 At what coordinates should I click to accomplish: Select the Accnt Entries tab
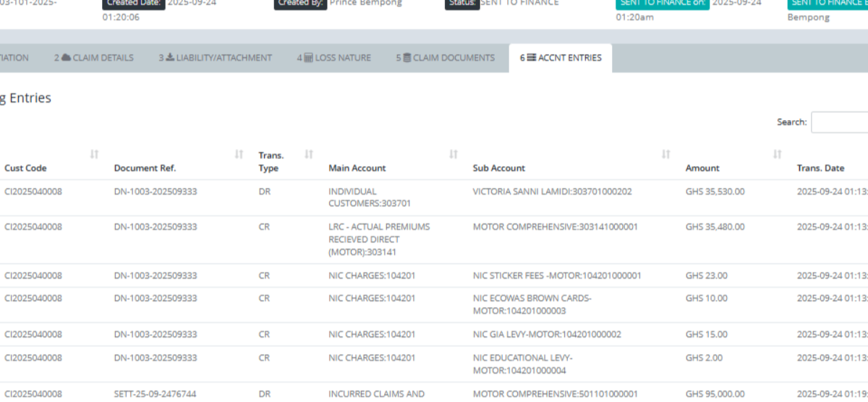click(561, 58)
